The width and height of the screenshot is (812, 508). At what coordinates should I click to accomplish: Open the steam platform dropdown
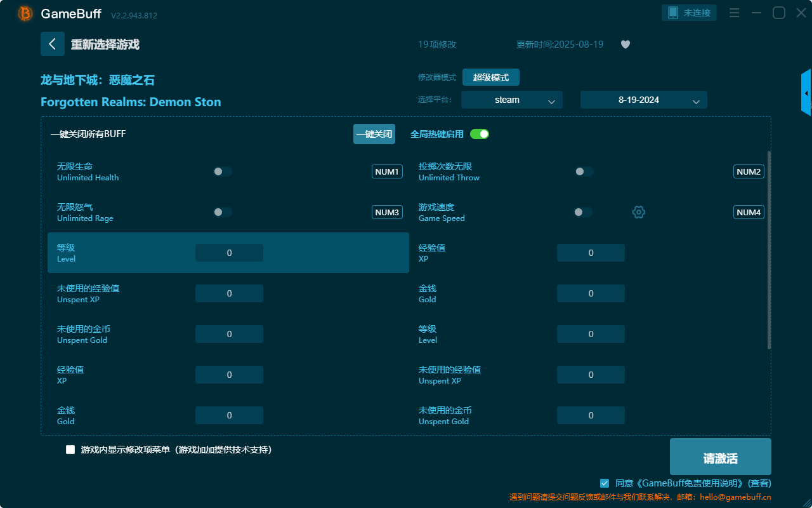pyautogui.click(x=512, y=100)
